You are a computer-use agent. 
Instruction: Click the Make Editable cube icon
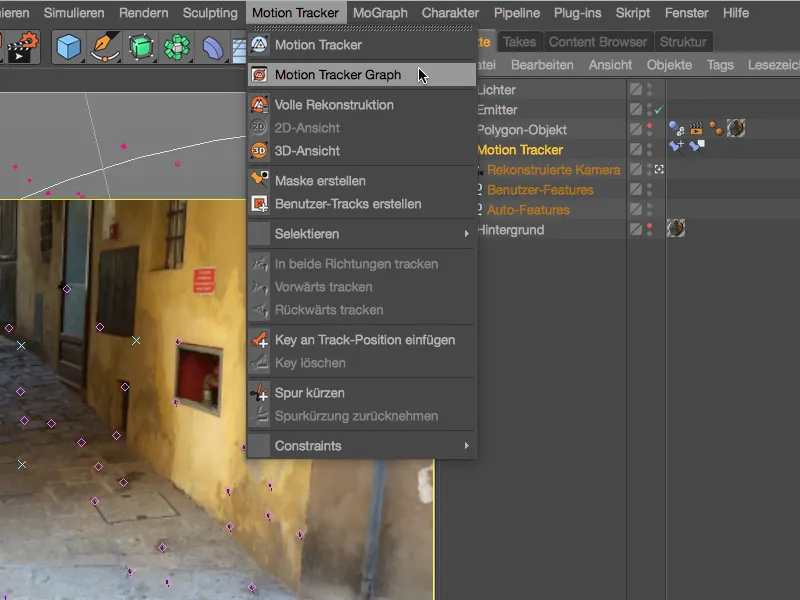[140, 44]
